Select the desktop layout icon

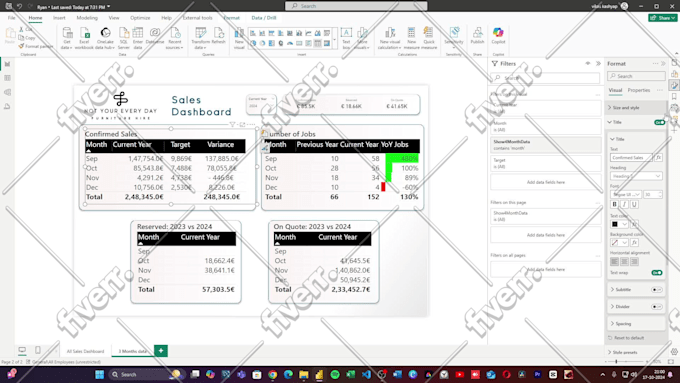tap(22, 350)
